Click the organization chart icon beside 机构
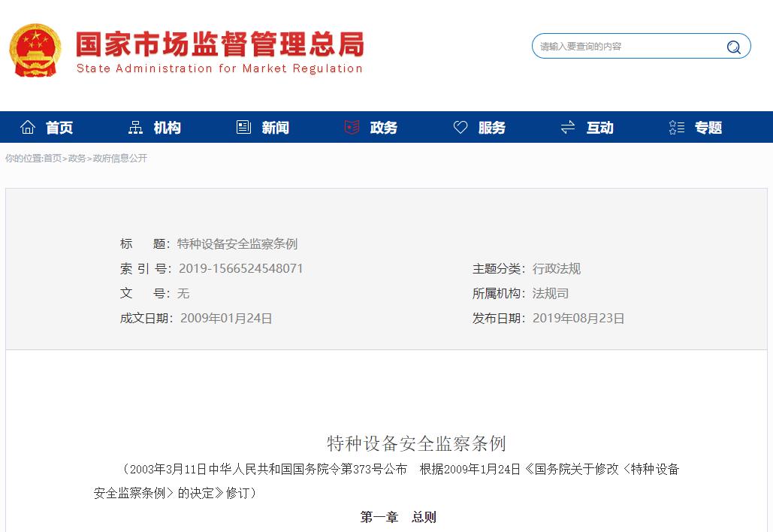Screen dimensions: 773x532 135,128
